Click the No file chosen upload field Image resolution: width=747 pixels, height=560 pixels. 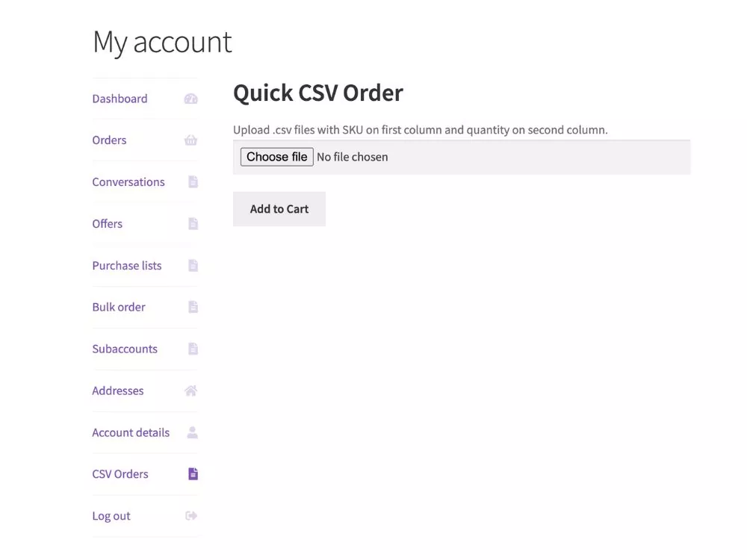coord(461,157)
